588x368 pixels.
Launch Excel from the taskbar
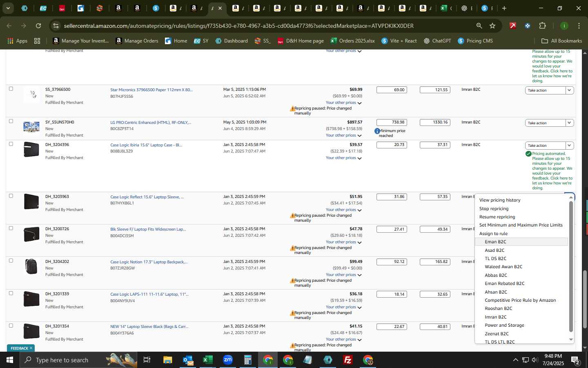click(207, 360)
